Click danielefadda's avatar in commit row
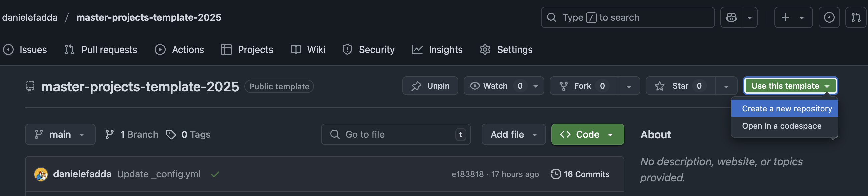This screenshot has height=196, width=868. [x=41, y=174]
